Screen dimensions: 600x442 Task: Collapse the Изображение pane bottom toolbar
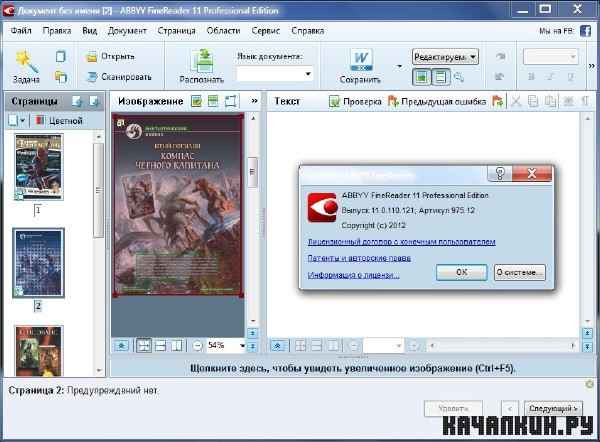122,346
